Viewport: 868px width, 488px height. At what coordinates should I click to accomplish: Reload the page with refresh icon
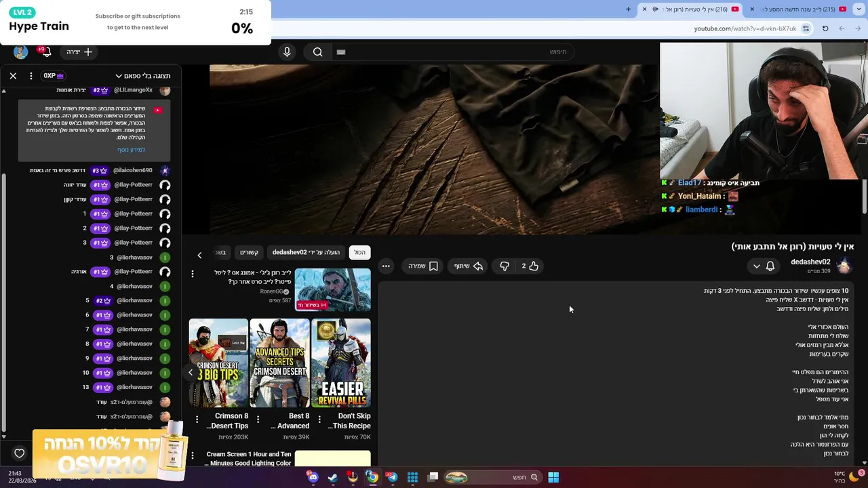point(825,28)
